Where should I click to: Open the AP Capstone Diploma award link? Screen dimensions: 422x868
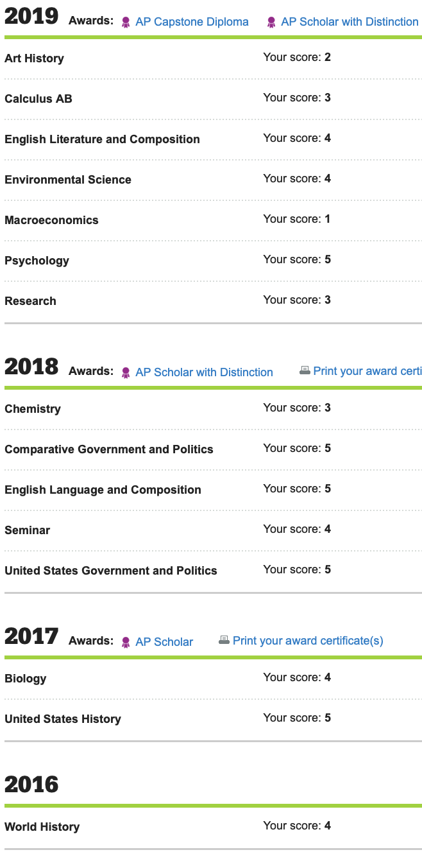pos(192,22)
